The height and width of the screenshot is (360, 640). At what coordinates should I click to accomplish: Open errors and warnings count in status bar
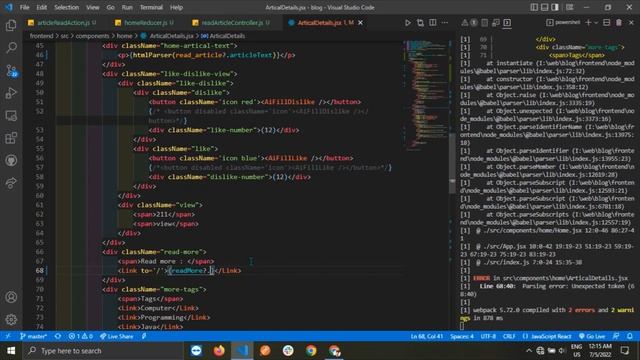(x=81, y=336)
